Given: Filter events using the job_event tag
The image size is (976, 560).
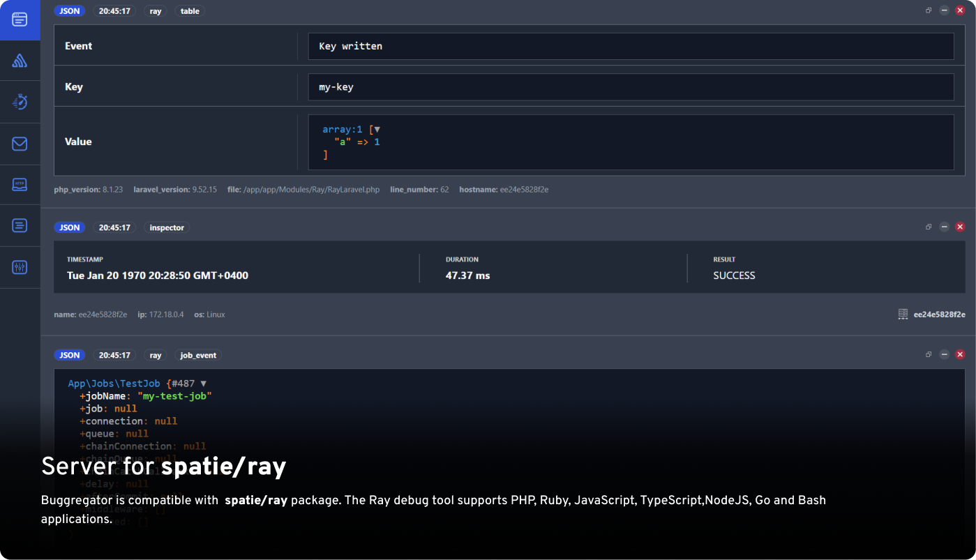Looking at the screenshot, I should 198,355.
